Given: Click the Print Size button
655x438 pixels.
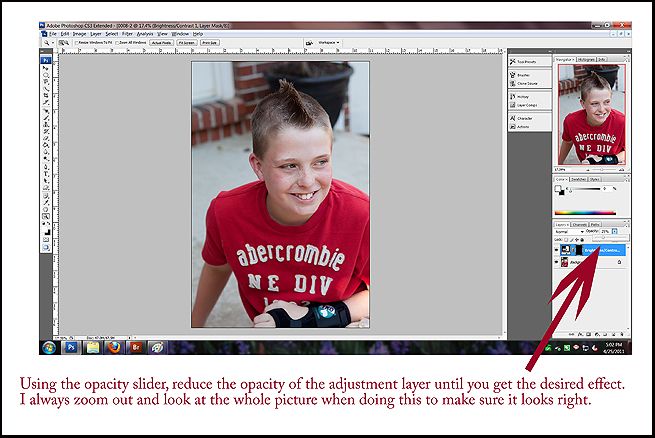Looking at the screenshot, I should point(209,43).
